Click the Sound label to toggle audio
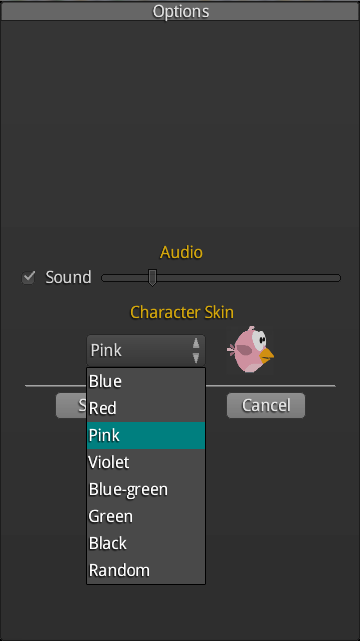Screen dimensions: 360x641 (x=68, y=278)
